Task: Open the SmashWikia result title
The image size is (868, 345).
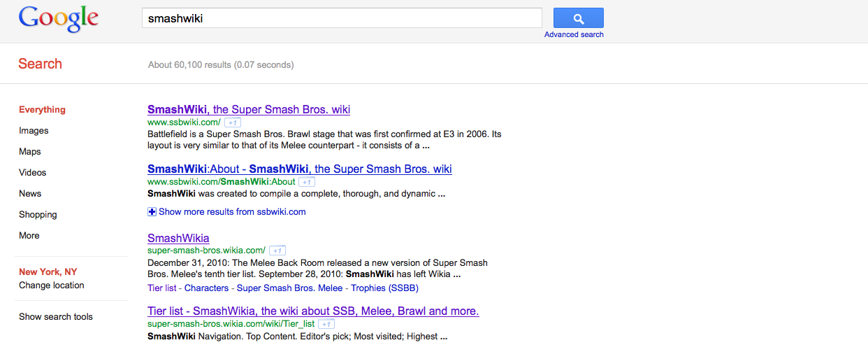Action: click(x=178, y=239)
